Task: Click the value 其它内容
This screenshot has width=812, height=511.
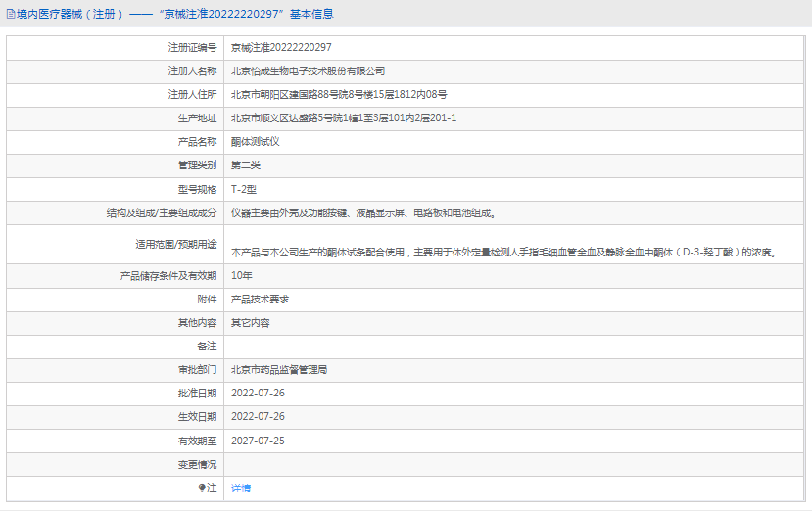Action: (250, 323)
